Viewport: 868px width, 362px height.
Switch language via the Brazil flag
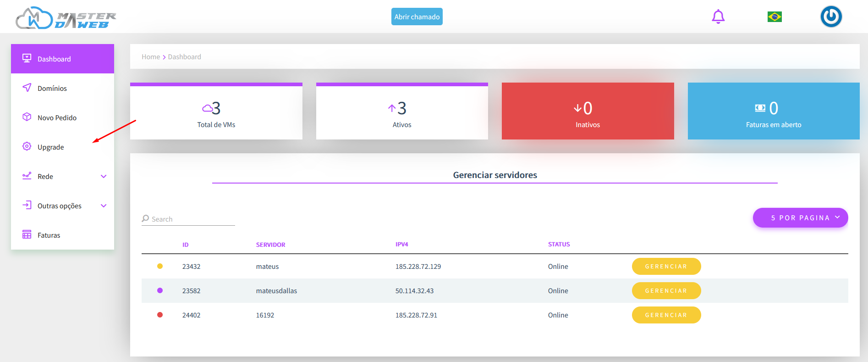pyautogui.click(x=775, y=17)
